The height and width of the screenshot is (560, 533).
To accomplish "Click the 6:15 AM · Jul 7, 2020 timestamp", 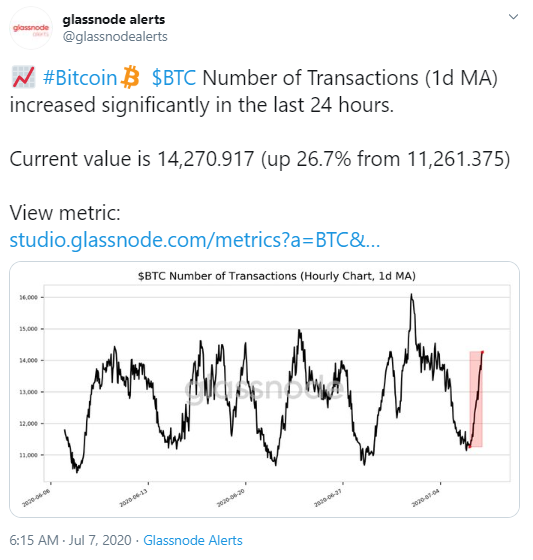I will coord(70,540).
